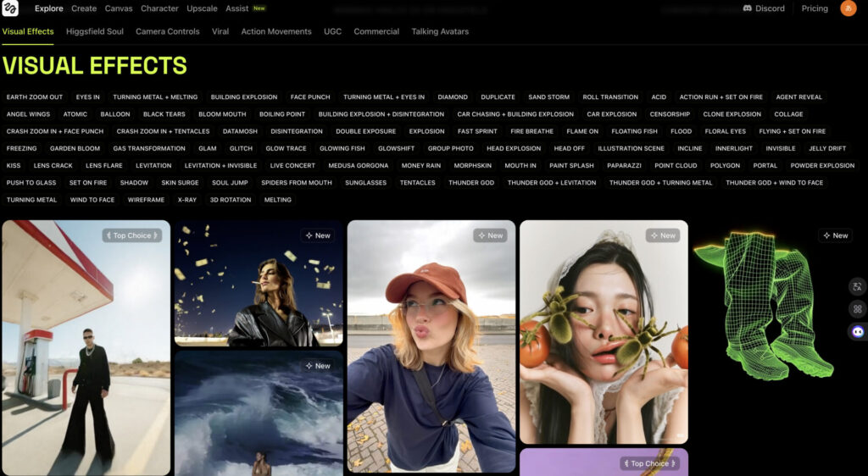The image size is (868, 476).
Task: Choose the FIRE BREATHE effect tag
Action: (531, 131)
